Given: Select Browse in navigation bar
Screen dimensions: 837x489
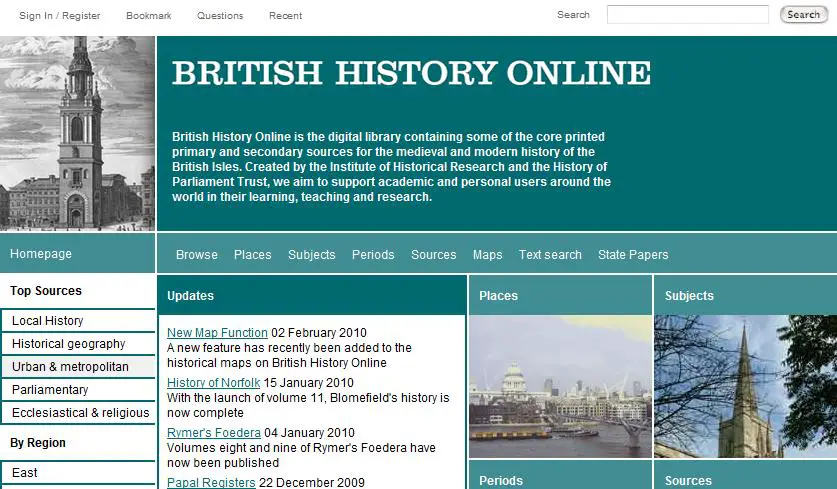Looking at the screenshot, I should (196, 255).
